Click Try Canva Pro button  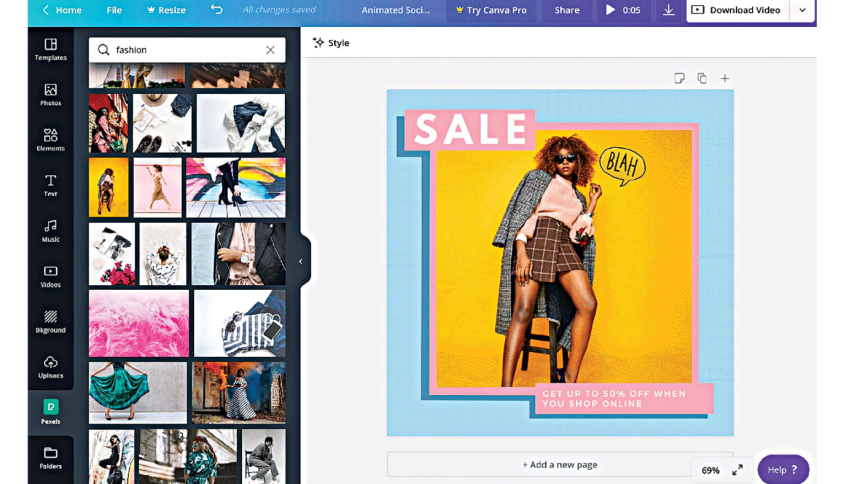(x=491, y=10)
